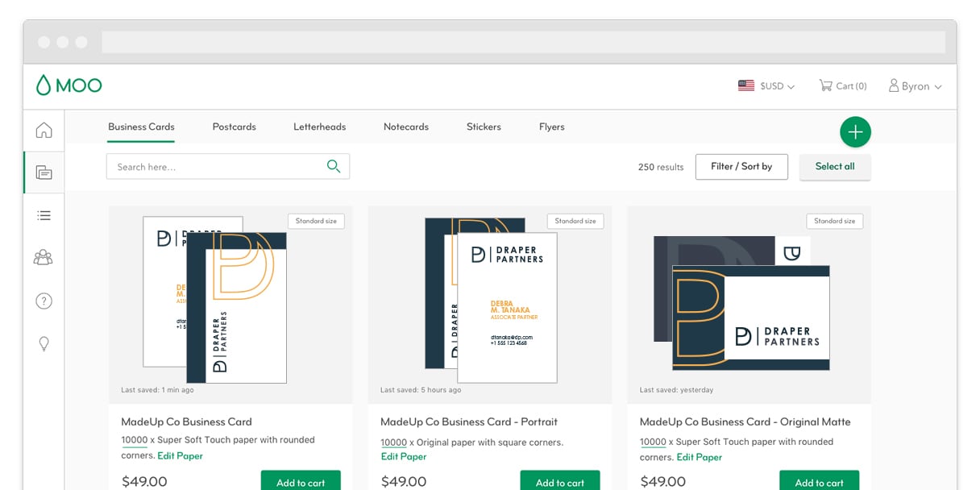The height and width of the screenshot is (490, 980).
Task: Go to the Flyers tab
Action: click(551, 127)
